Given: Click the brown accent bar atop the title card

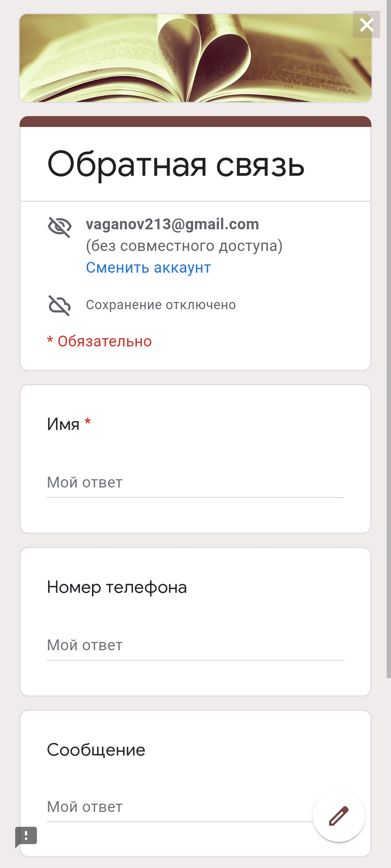Looking at the screenshot, I should point(195,122).
